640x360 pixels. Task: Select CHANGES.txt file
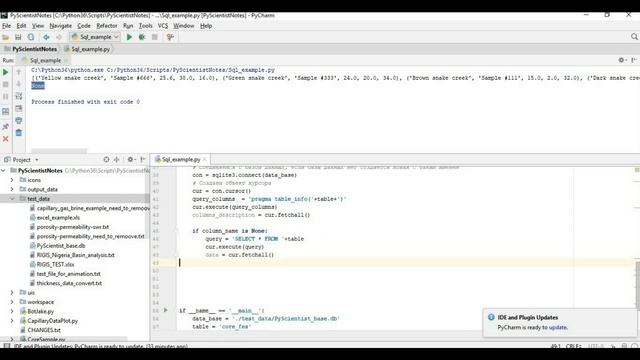pyautogui.click(x=44, y=330)
